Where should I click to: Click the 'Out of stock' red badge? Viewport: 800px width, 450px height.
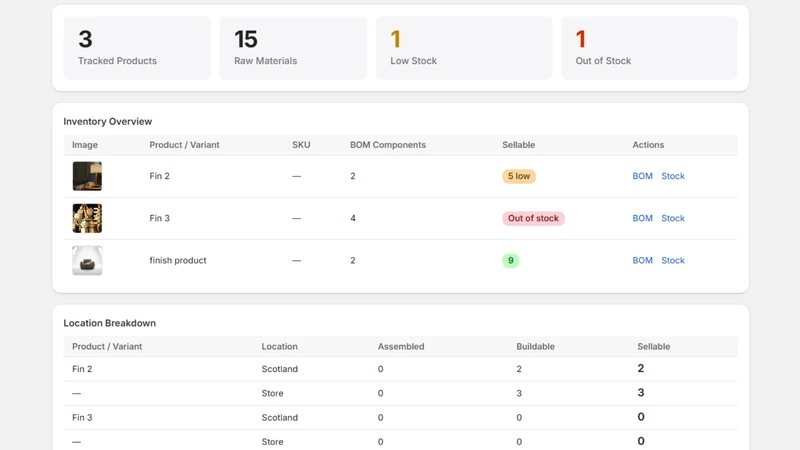pyautogui.click(x=533, y=218)
